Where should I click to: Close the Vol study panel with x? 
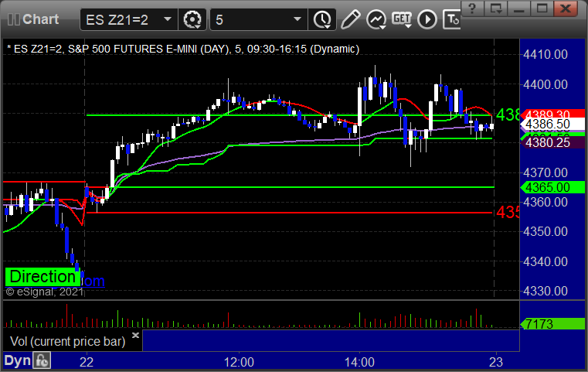point(135,335)
